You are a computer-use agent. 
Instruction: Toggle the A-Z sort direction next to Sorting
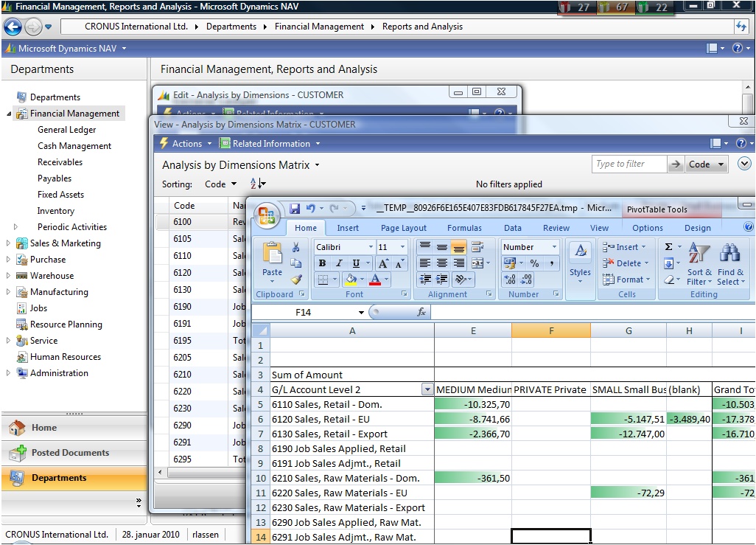(x=258, y=184)
